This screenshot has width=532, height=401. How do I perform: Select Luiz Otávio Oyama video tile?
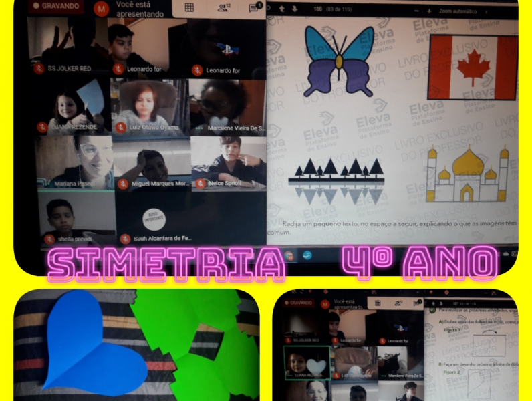pos(150,106)
